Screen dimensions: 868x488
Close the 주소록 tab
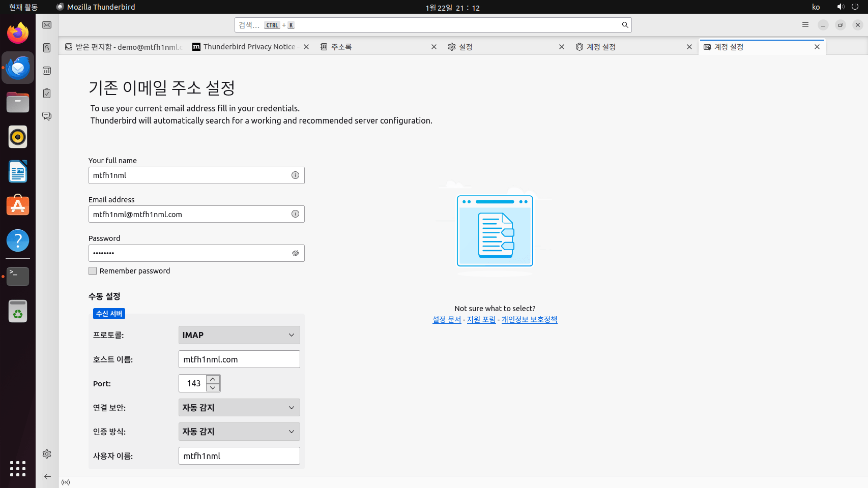click(x=434, y=47)
